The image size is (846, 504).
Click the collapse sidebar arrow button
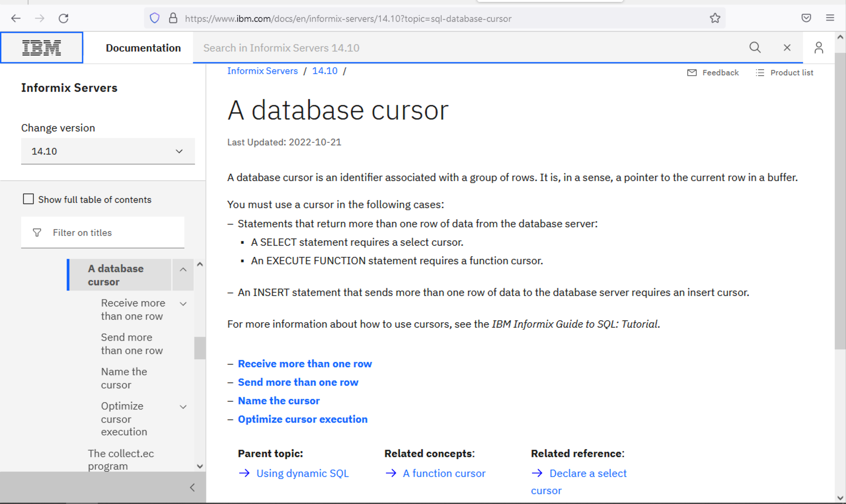coord(193,487)
